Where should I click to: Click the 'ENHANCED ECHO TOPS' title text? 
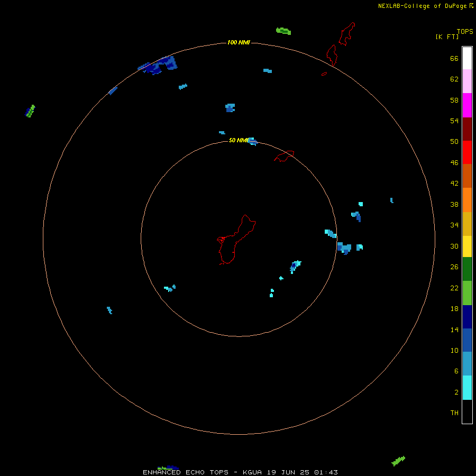[x=186, y=472]
